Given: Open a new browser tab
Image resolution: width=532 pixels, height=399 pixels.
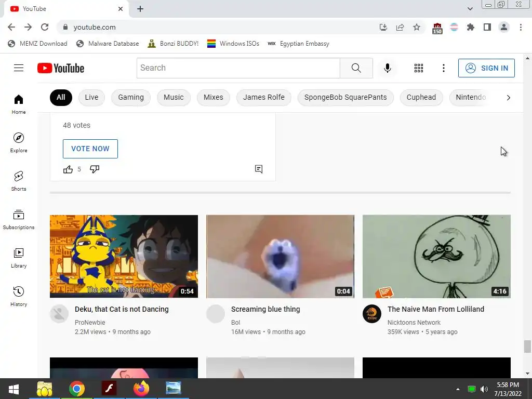Looking at the screenshot, I should click(140, 9).
